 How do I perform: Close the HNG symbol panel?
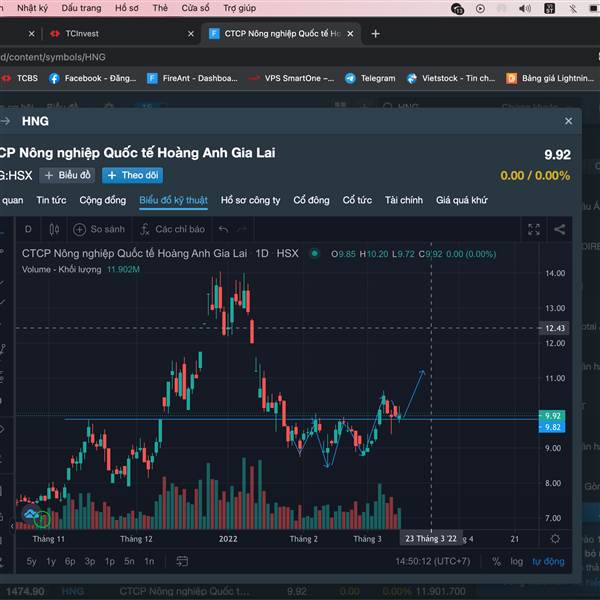[x=569, y=121]
